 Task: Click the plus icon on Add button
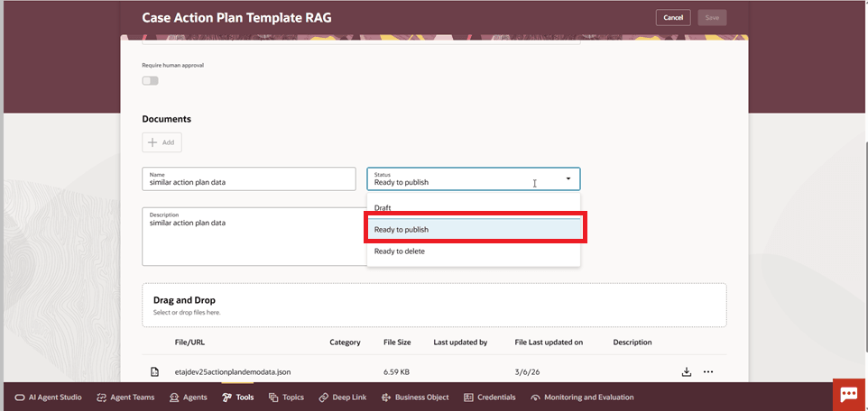tap(152, 142)
